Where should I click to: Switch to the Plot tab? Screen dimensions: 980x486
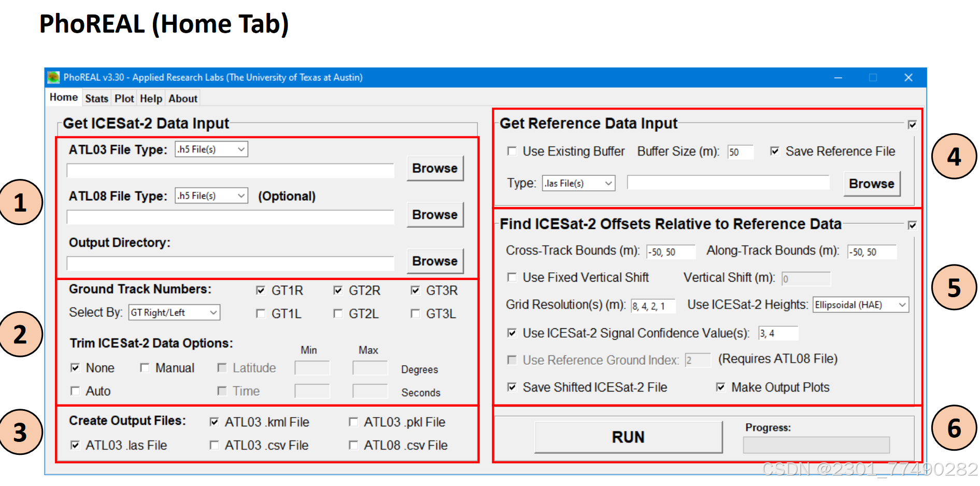(124, 99)
